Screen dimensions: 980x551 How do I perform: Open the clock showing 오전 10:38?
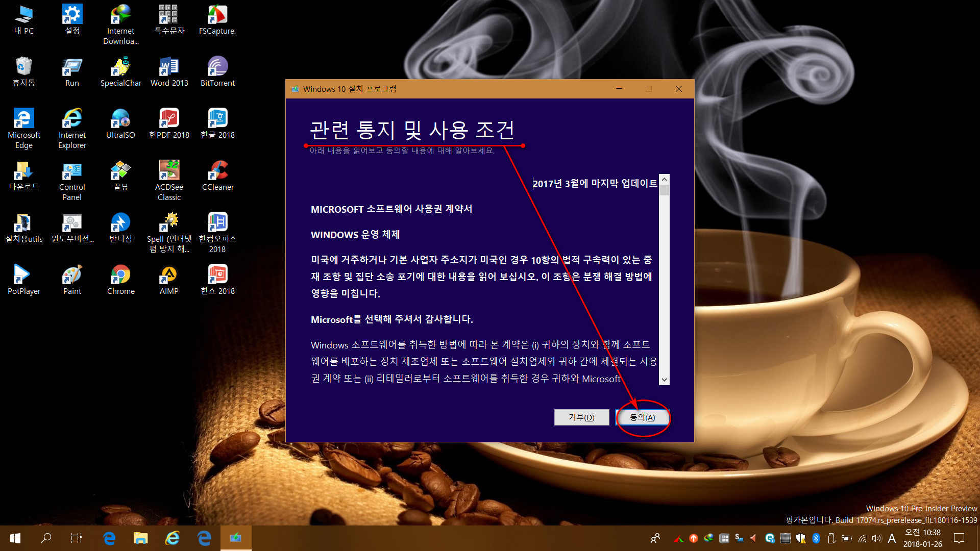tap(922, 538)
